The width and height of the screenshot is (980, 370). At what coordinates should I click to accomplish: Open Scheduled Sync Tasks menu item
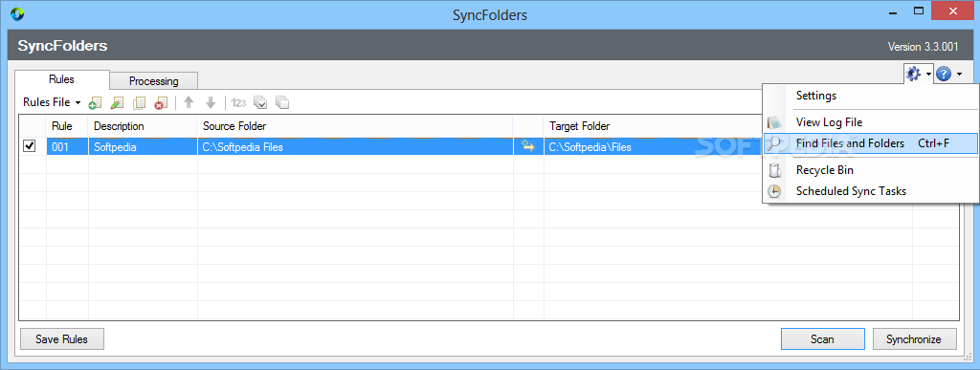(871, 191)
